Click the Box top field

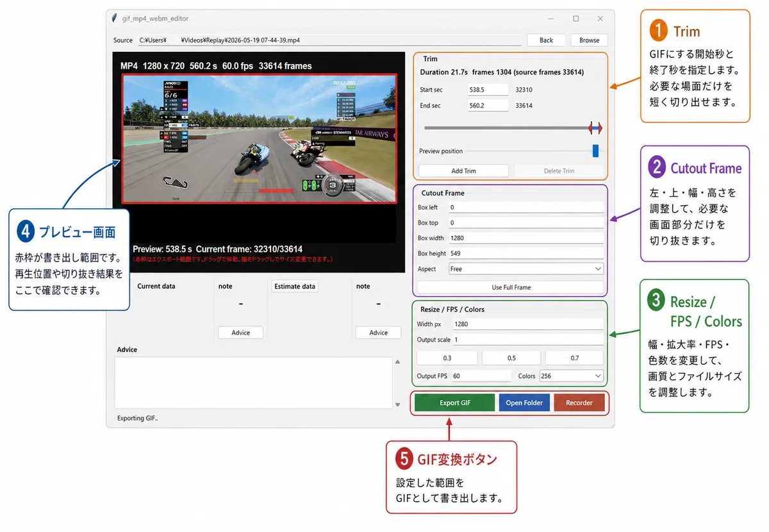(x=525, y=223)
